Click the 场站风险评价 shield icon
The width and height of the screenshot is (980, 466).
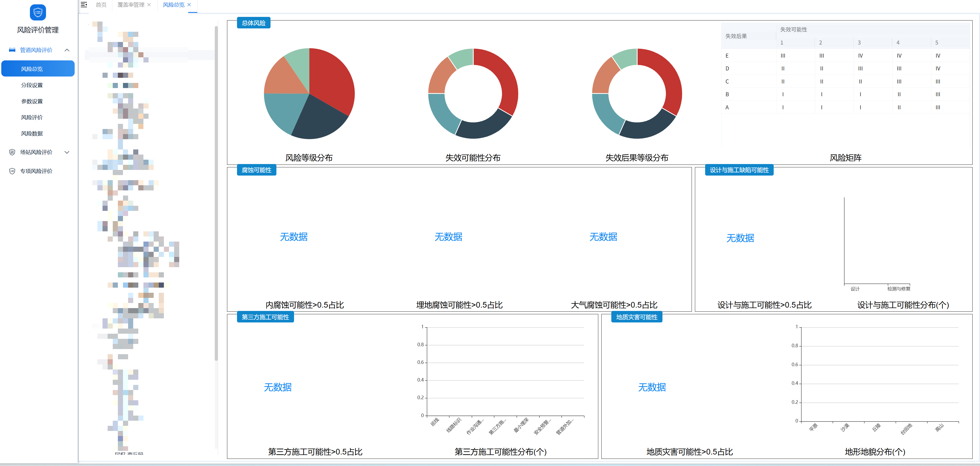point(12,152)
